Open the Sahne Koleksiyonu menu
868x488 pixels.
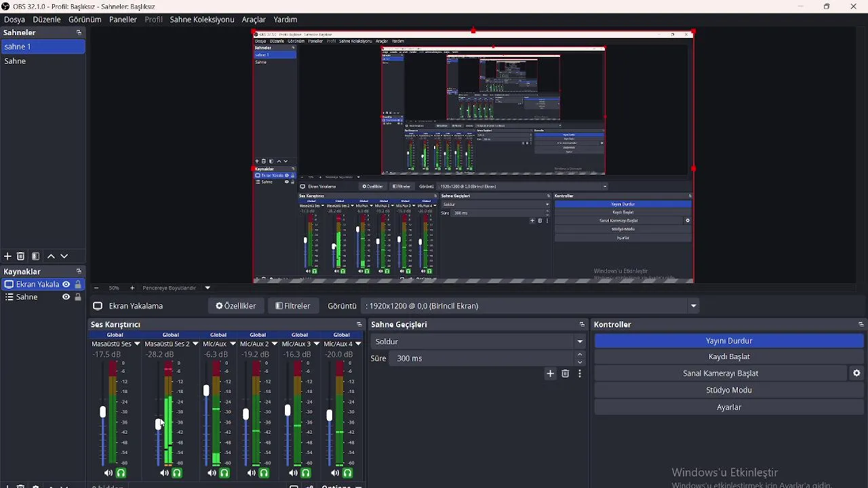201,20
